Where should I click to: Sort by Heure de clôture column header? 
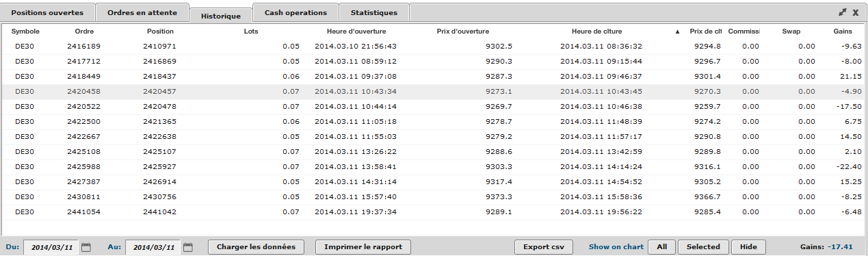[x=597, y=31]
